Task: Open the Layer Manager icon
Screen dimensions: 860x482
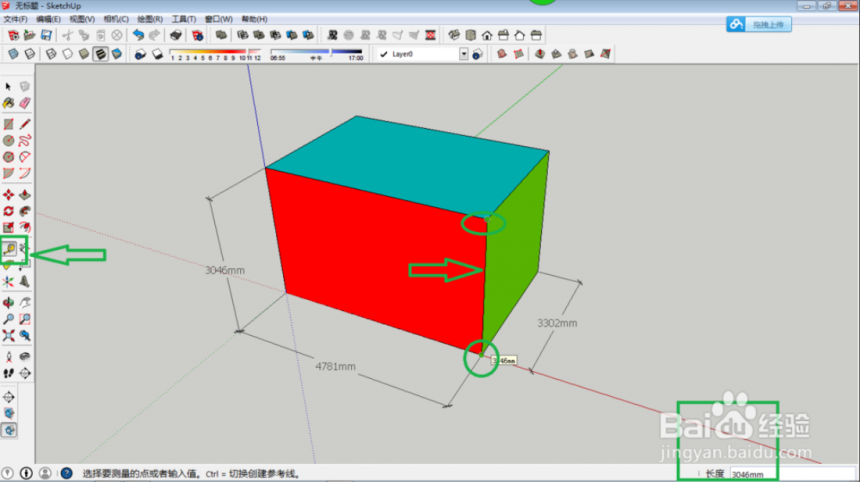Action: (478, 54)
